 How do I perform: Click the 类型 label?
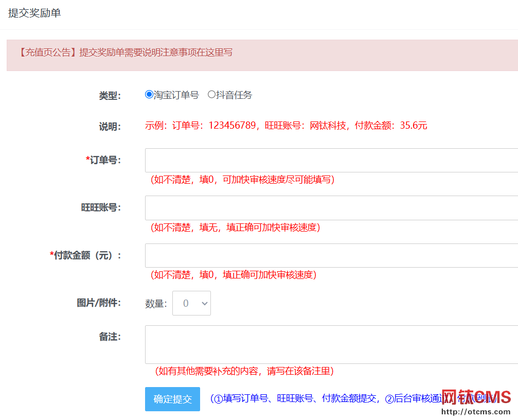point(110,95)
